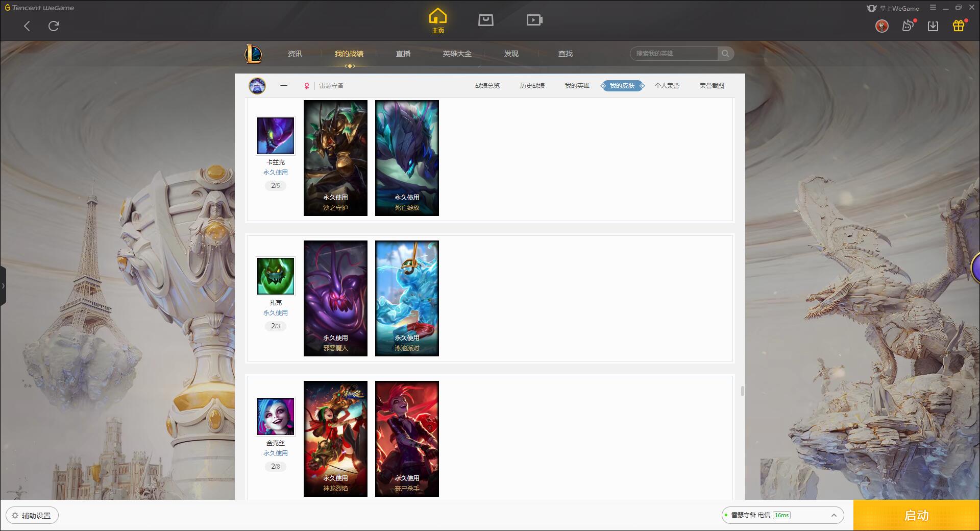Viewport: 980px width, 531px height.
Task: Open the 神龙烈焰 skin card
Action: tap(335, 439)
